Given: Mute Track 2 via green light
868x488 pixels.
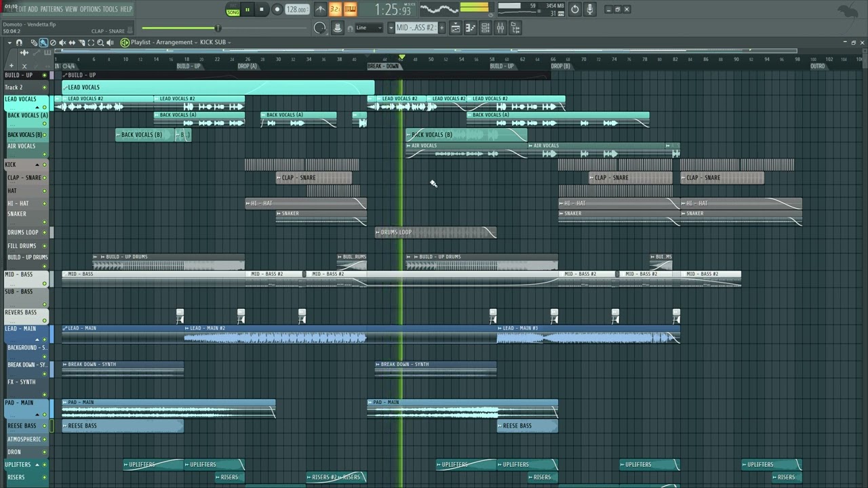Looking at the screenshot, I should (x=45, y=87).
